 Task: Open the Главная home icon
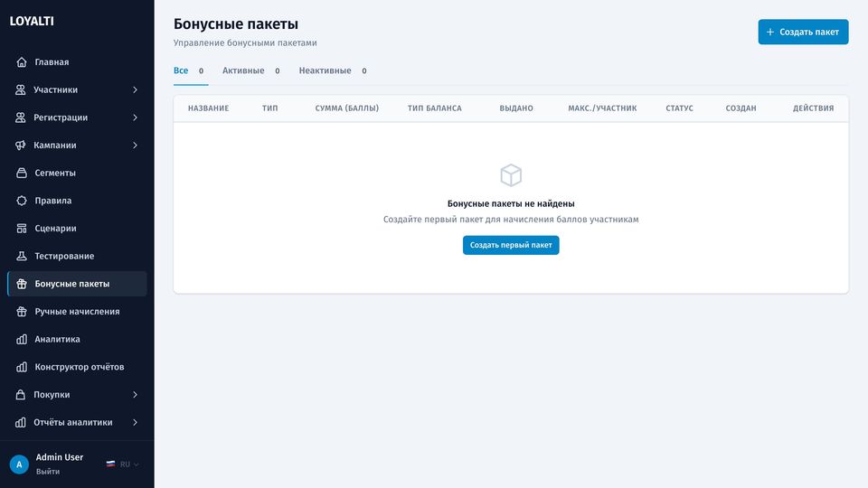22,62
